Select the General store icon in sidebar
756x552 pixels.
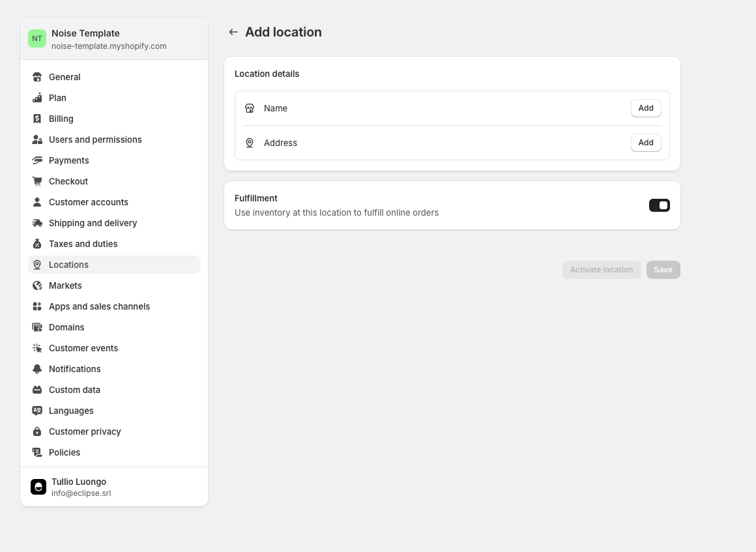[x=37, y=77]
